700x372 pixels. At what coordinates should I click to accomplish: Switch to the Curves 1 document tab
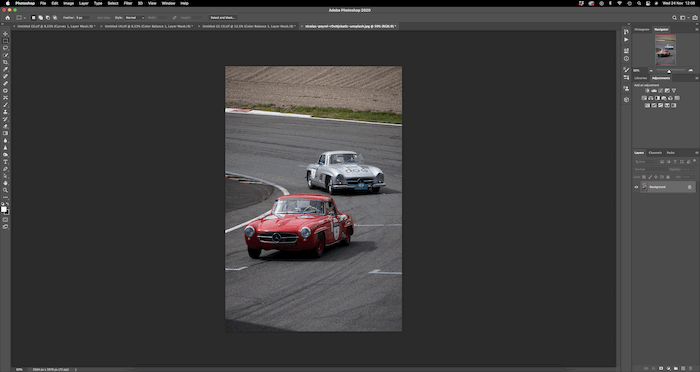55,26
